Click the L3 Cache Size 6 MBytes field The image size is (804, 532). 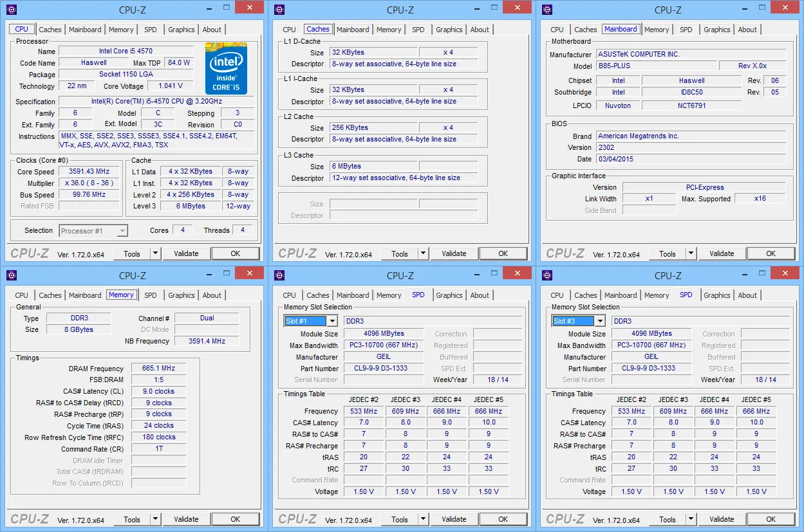373,166
